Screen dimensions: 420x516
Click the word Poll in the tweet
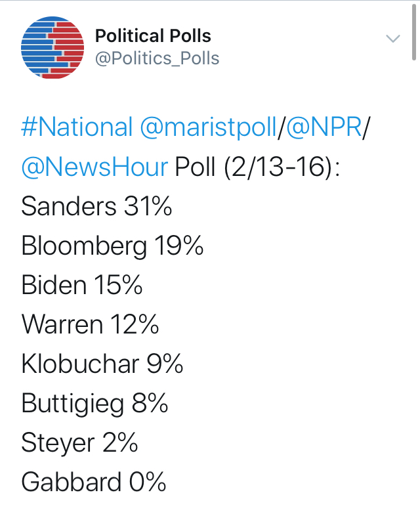click(x=196, y=167)
